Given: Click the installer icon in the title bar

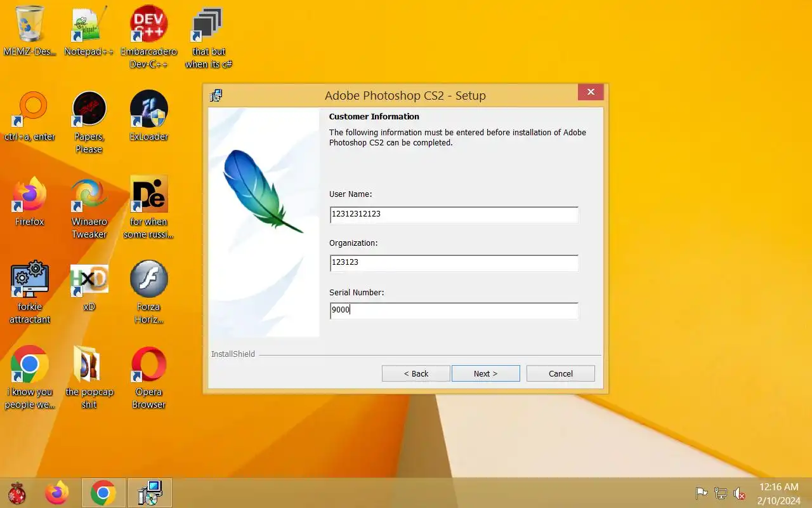Looking at the screenshot, I should (x=216, y=96).
